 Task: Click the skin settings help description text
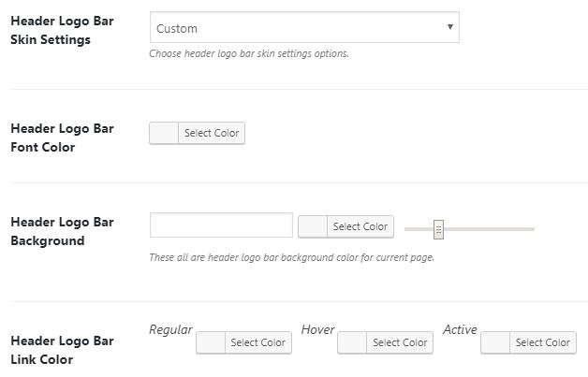(249, 53)
